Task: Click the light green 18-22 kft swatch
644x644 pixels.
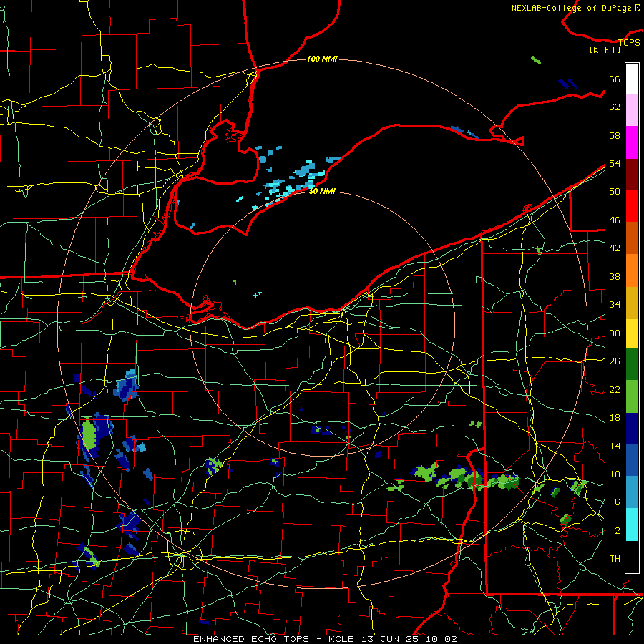Action: click(632, 396)
